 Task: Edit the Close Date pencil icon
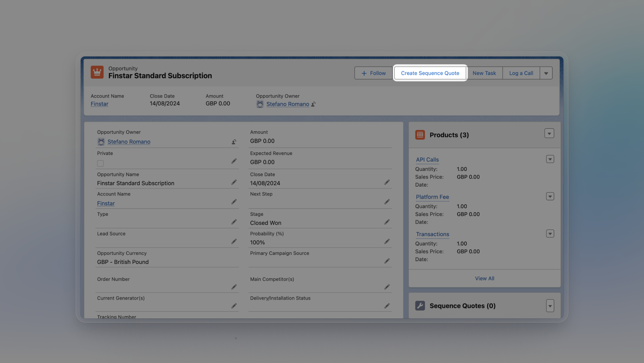[387, 182]
